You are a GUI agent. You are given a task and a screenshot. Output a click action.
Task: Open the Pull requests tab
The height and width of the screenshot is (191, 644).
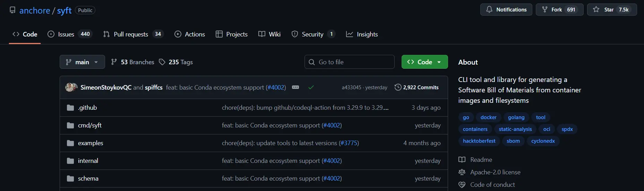pyautogui.click(x=133, y=34)
